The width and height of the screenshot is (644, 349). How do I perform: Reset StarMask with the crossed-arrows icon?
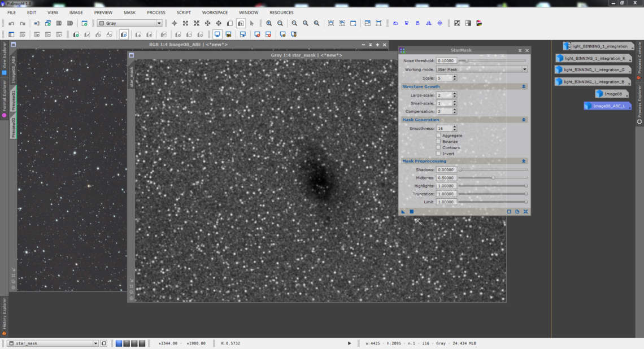[x=526, y=211]
